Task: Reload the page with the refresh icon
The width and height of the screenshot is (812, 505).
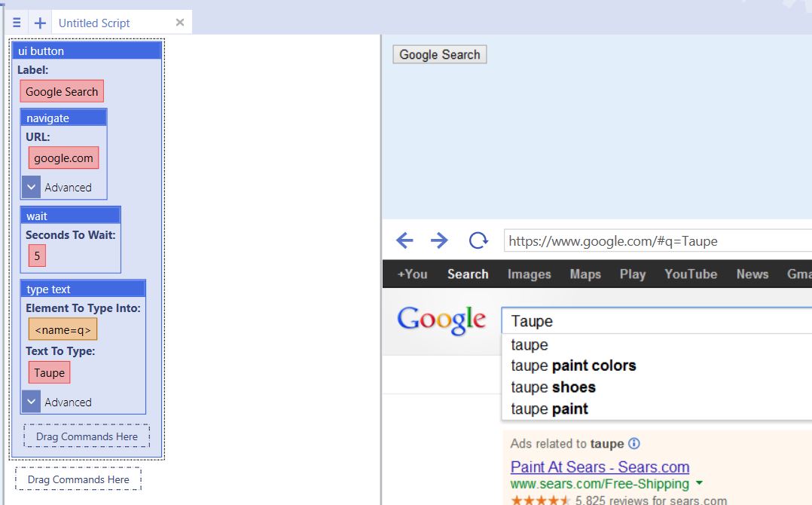Action: (478, 240)
